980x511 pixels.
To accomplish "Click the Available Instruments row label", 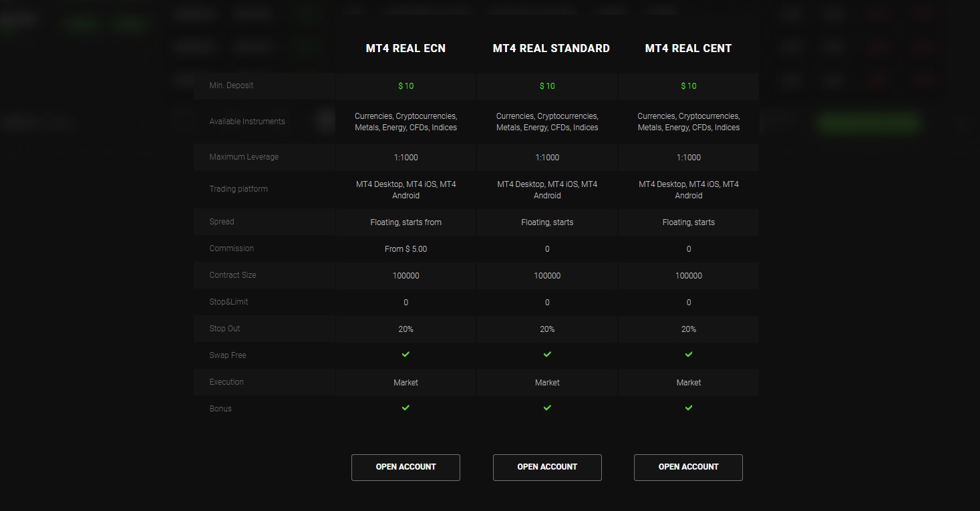I will click(x=247, y=122).
